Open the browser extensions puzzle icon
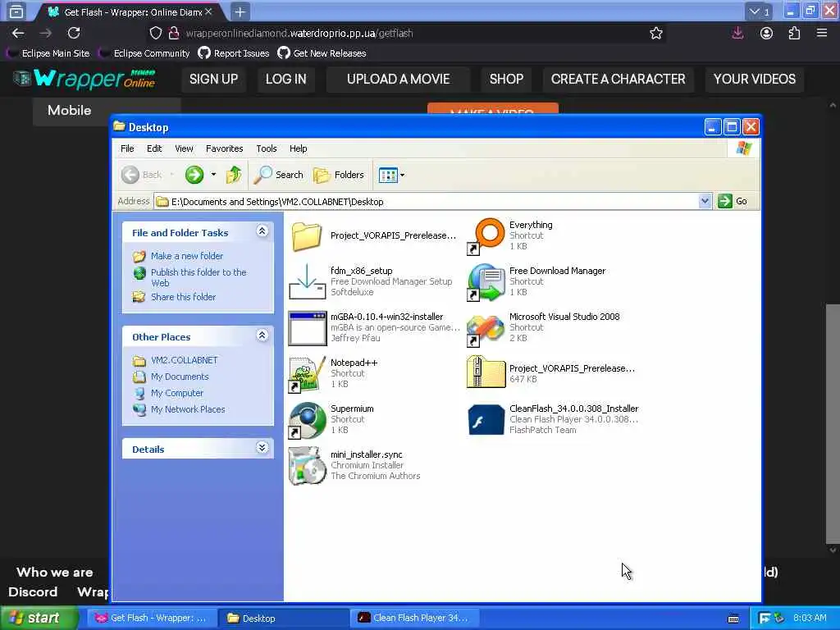 pyautogui.click(x=794, y=33)
